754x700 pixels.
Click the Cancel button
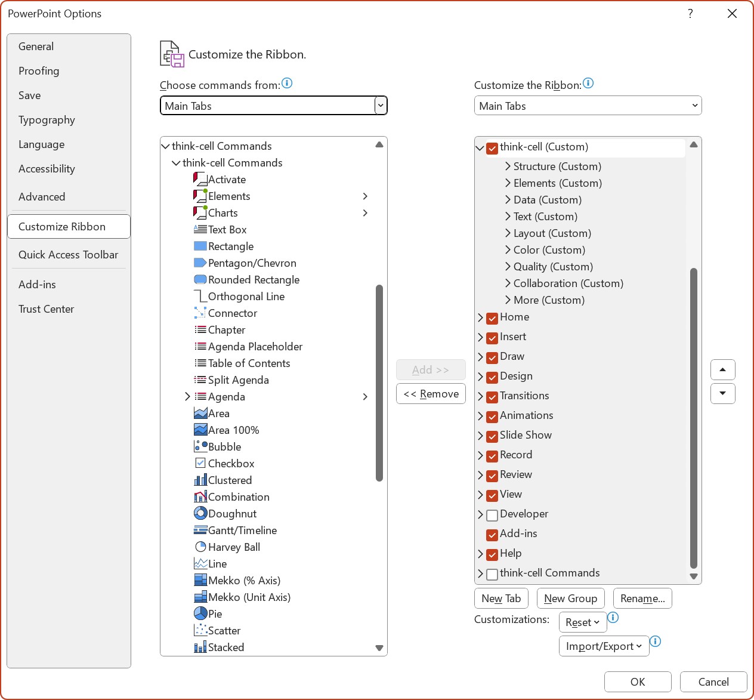tap(713, 682)
